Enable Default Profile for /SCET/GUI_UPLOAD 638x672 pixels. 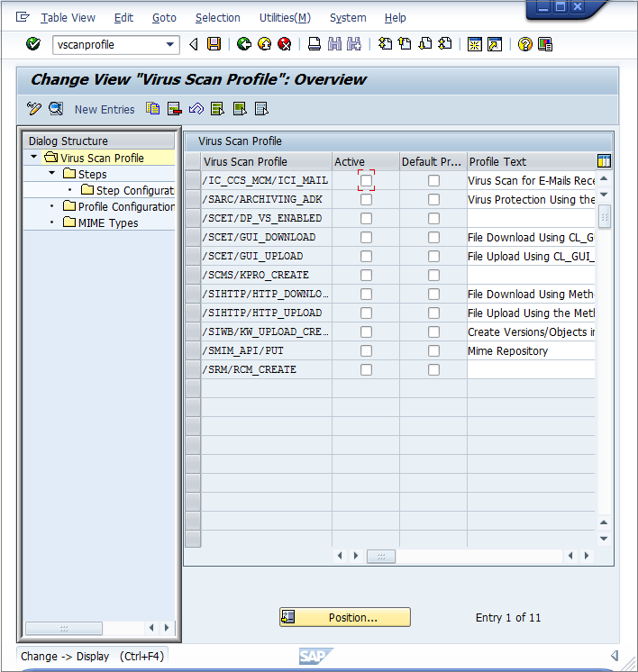[434, 257]
